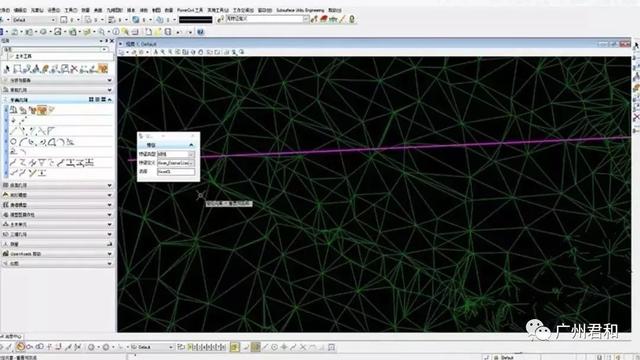640x360 pixels.
Task: Open the PowerCivil tools menu
Action: (190, 10)
